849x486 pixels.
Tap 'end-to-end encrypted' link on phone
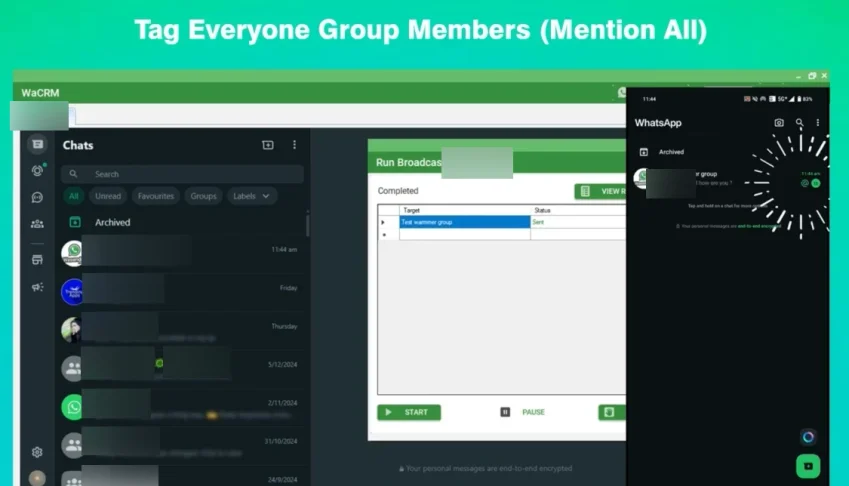pyautogui.click(x=759, y=226)
